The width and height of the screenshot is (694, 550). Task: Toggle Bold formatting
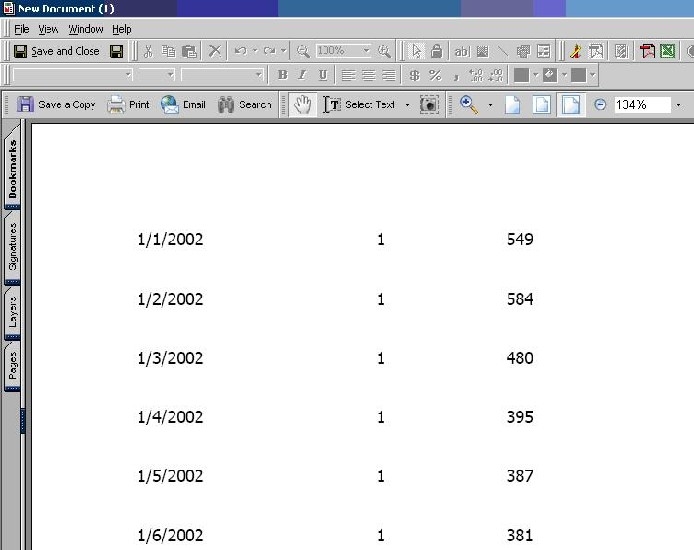coord(282,75)
